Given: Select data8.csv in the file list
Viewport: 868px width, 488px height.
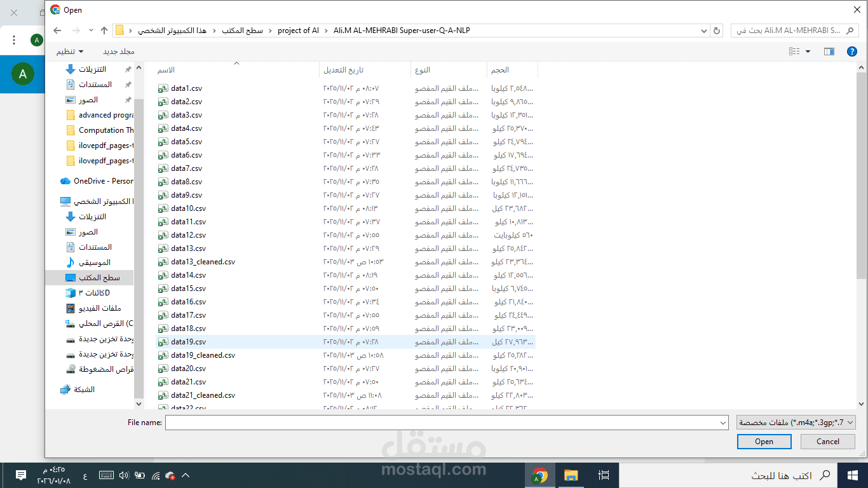Looking at the screenshot, I should click(346, 182).
